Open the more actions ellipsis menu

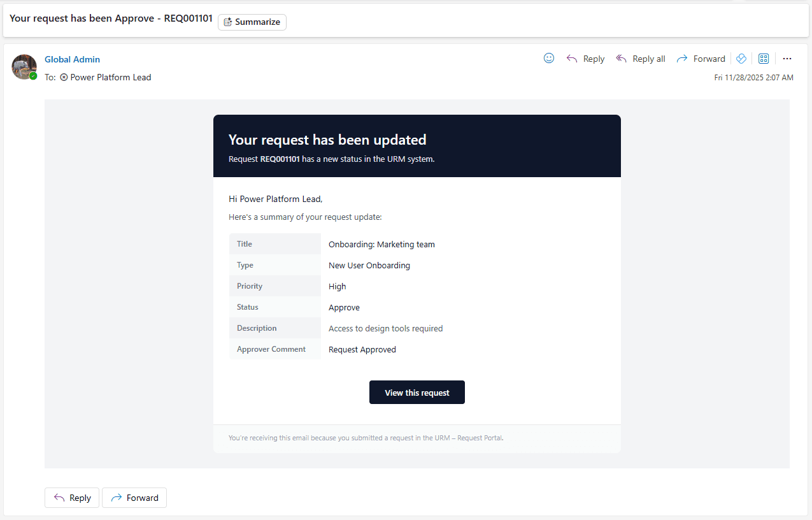[x=787, y=58]
